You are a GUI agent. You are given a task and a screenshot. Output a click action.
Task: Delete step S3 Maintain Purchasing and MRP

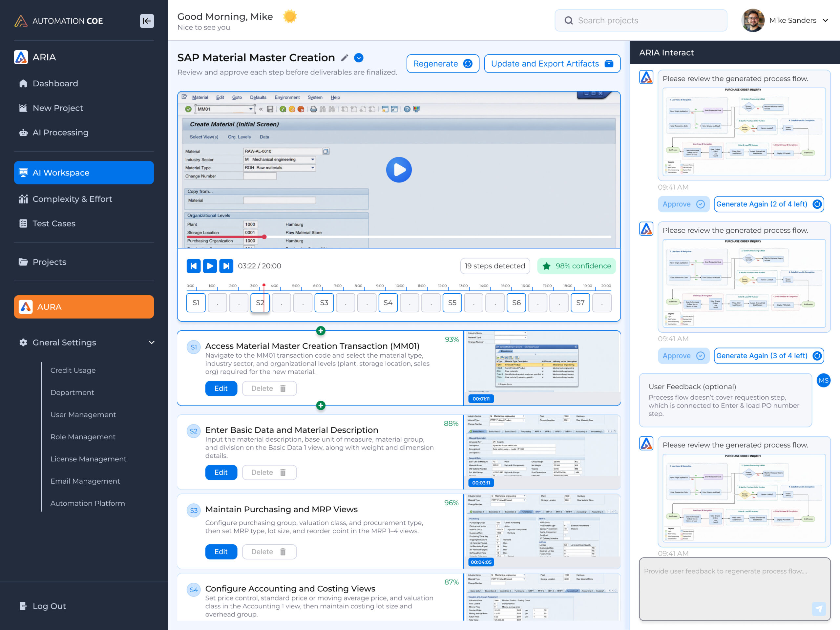coord(269,552)
